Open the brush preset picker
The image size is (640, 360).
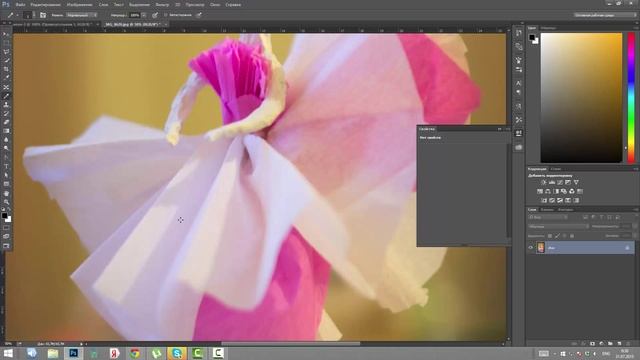(x=28, y=15)
